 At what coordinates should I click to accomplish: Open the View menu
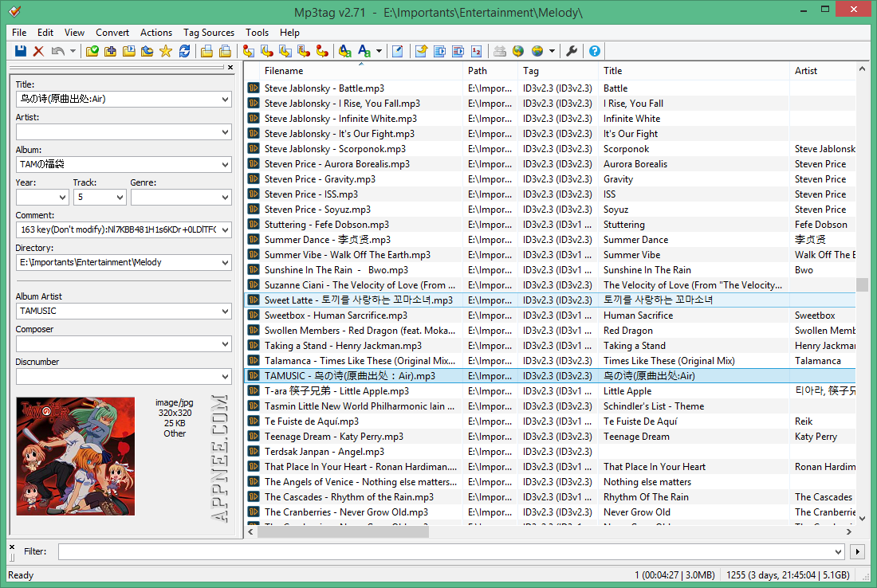pos(74,33)
